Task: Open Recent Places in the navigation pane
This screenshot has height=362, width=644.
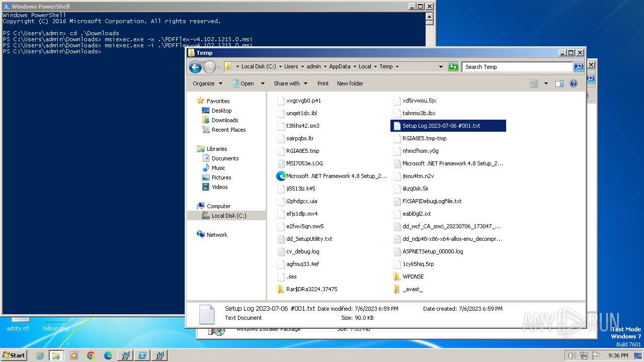Action: [x=228, y=130]
